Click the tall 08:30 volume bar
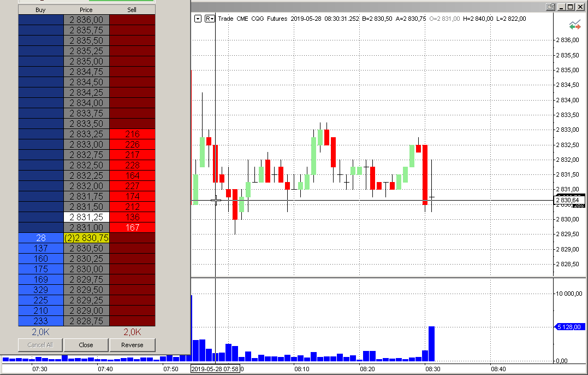Screen dimensions: 588x375 (432, 344)
